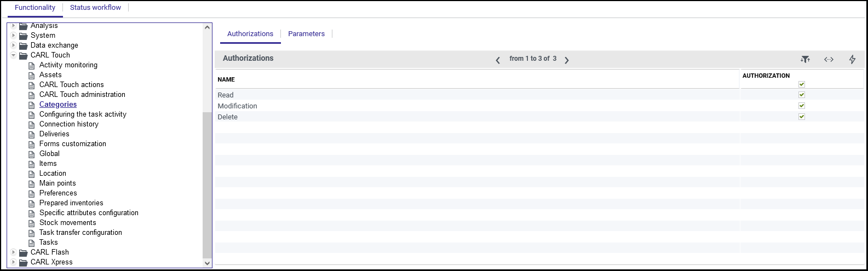Collapse the CARL Touch tree node
868x271 pixels.
(14, 55)
